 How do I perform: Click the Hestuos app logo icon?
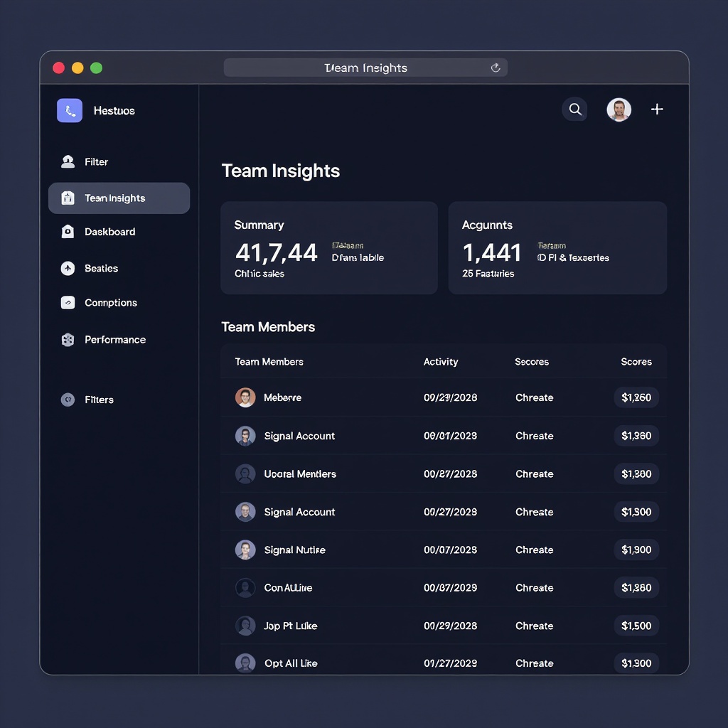pos(70,110)
